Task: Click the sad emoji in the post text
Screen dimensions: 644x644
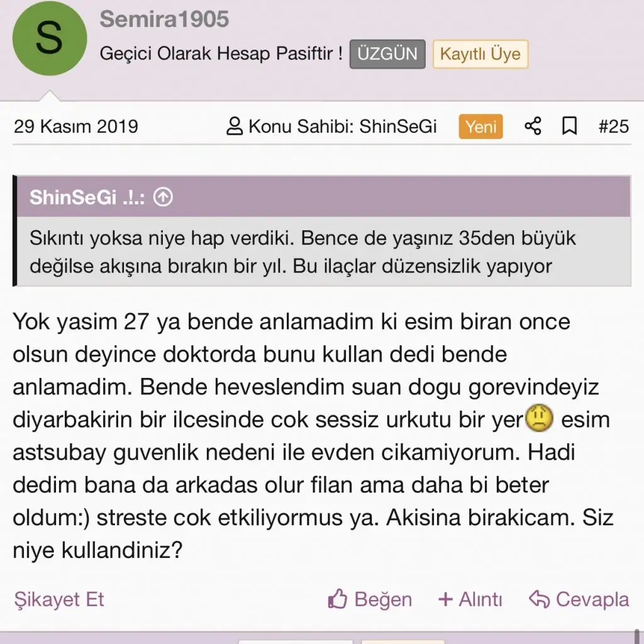Action: click(539, 419)
